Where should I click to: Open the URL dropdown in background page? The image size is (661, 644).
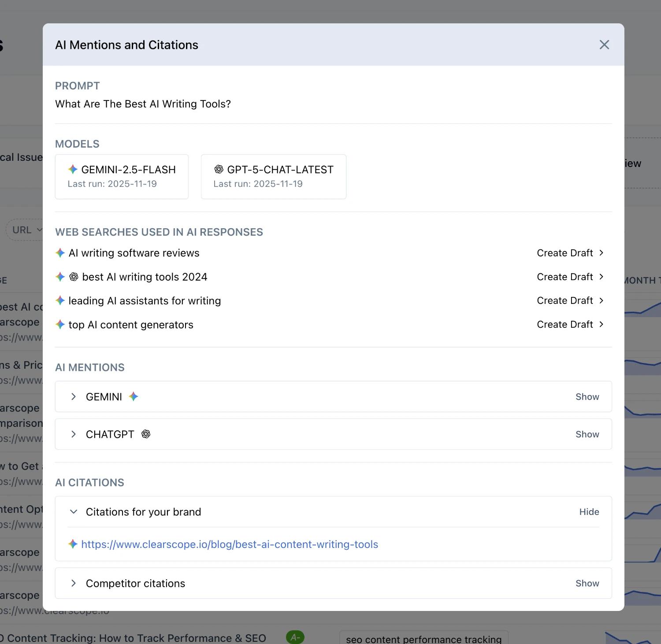[25, 230]
